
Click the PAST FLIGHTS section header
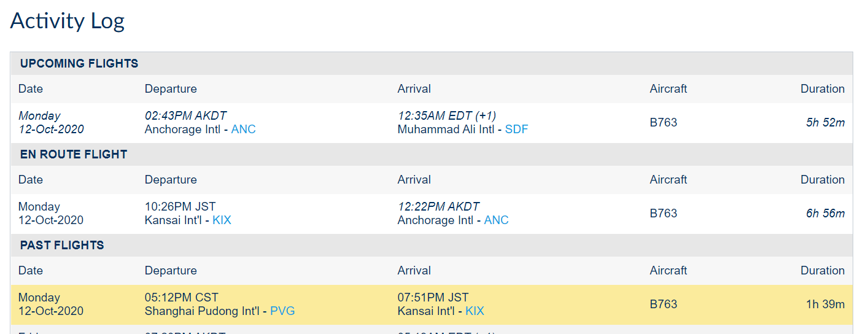[62, 246]
